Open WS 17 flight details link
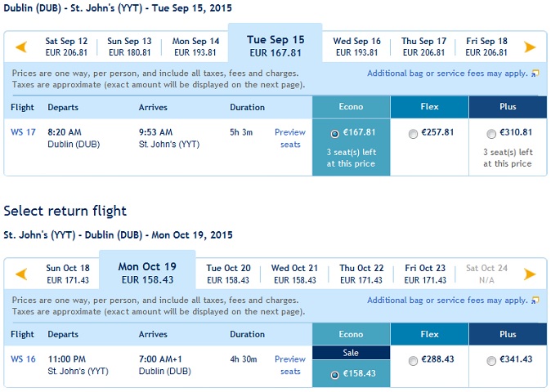The image size is (551, 392). coord(23,132)
